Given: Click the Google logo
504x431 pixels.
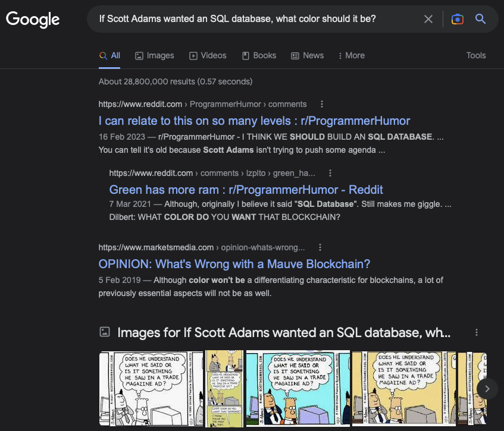Looking at the screenshot, I should tap(33, 19).
